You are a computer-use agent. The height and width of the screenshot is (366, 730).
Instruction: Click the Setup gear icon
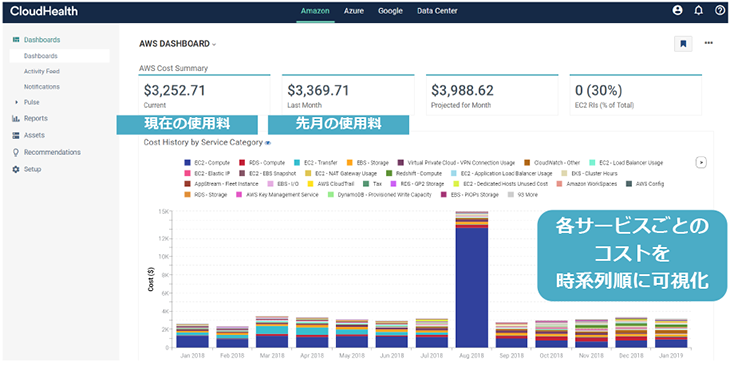click(x=15, y=169)
